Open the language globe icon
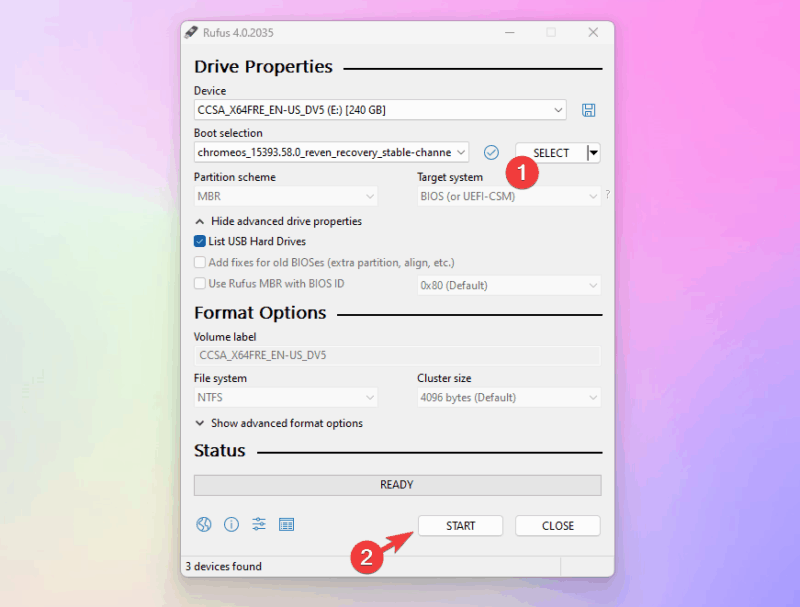 pos(204,524)
